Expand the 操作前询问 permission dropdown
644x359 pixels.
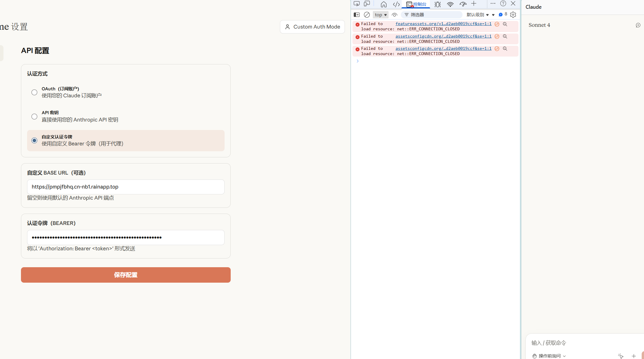click(549, 356)
